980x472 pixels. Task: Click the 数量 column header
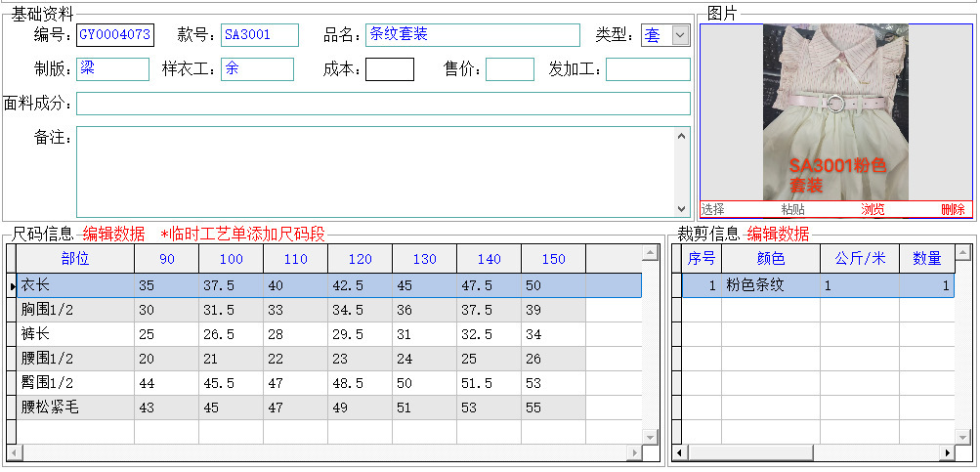(927, 259)
